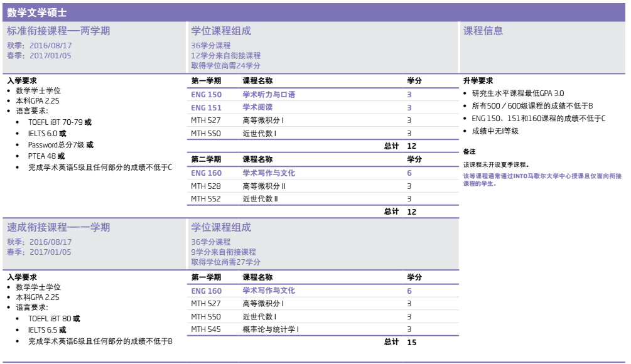Viewport: 631px width, 364px height.
Task: Select the IELTS 6.5 requirement
Action: click(x=47, y=330)
